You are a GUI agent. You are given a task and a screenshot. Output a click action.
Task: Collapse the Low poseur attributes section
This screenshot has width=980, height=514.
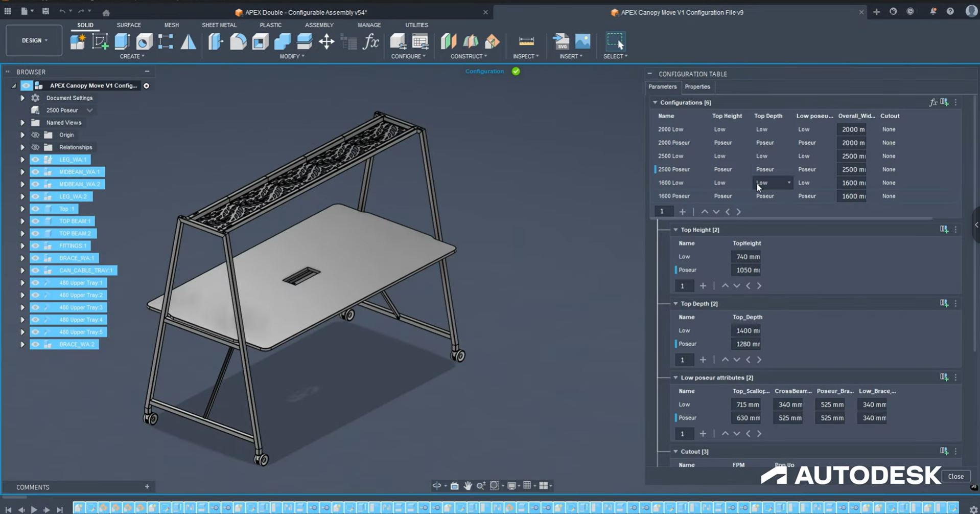pyautogui.click(x=675, y=377)
